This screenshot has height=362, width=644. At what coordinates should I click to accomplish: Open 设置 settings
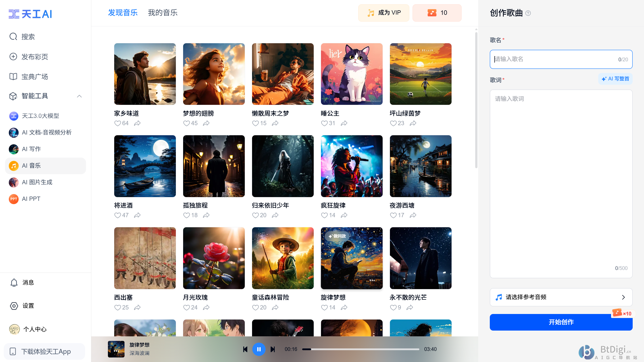click(x=22, y=306)
